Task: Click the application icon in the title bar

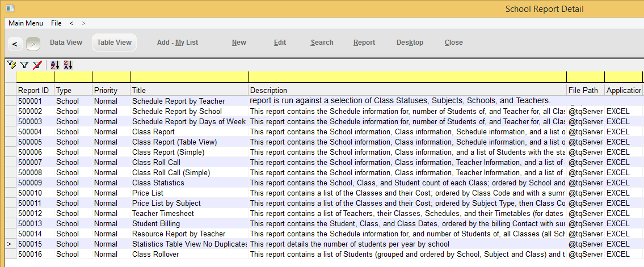Action: 9,9
